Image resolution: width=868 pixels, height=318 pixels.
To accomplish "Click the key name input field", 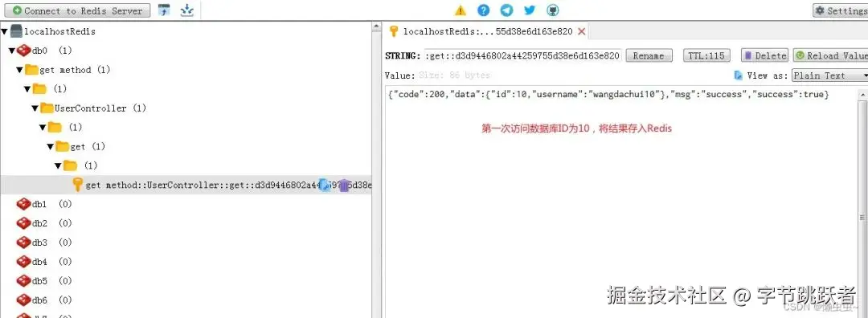I will pos(523,56).
